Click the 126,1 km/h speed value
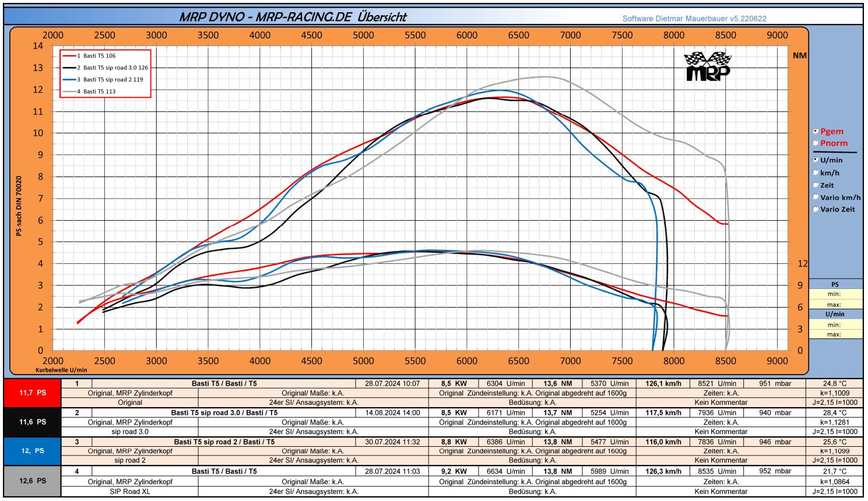 (663, 383)
